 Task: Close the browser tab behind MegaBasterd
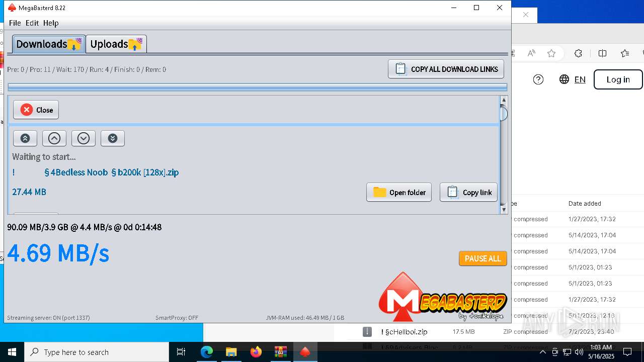tap(526, 15)
